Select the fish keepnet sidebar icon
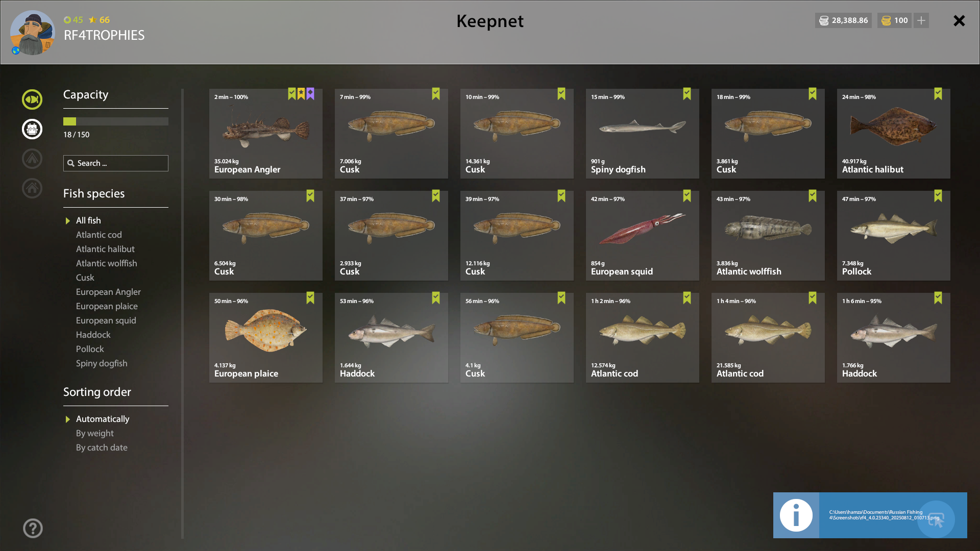 (x=32, y=99)
